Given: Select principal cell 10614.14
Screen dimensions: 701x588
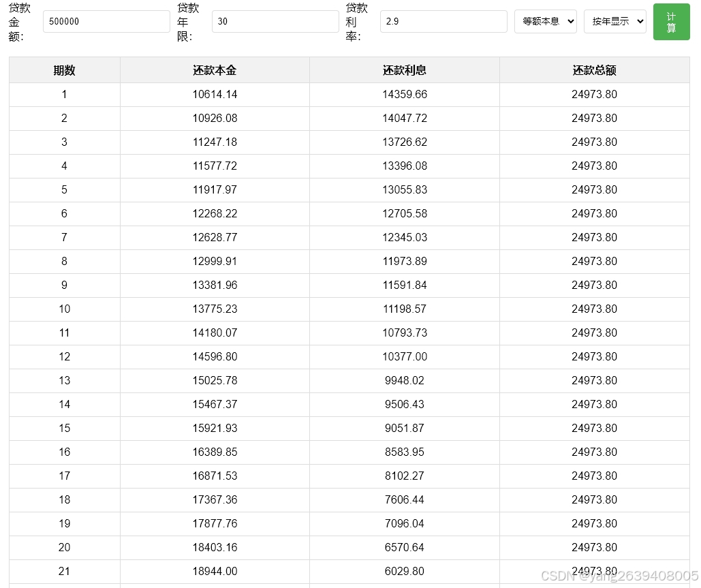Looking at the screenshot, I should (x=215, y=94).
